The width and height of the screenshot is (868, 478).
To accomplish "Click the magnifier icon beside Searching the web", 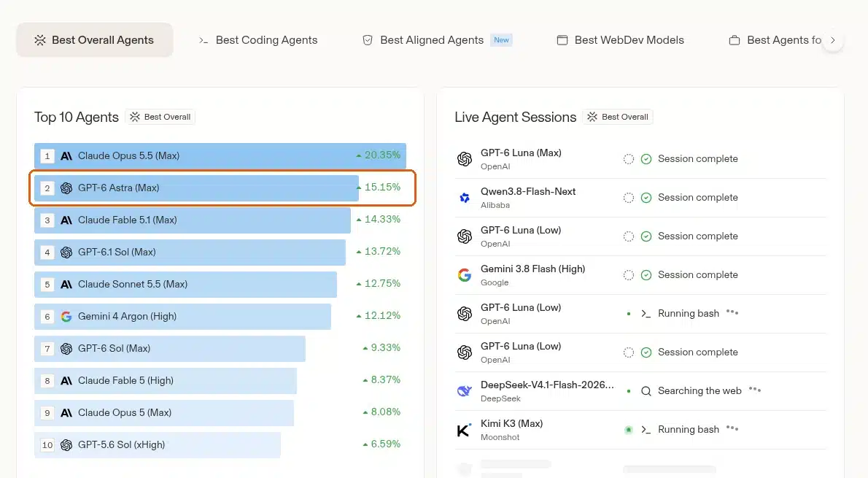I will pyautogui.click(x=646, y=392).
